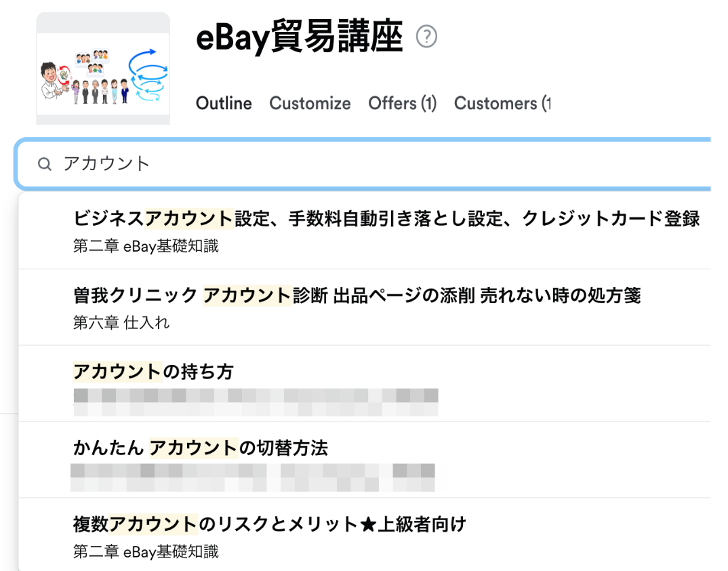Click the highlighted アカウント in 複数アカウント result
This screenshot has width=728, height=571.
(154, 524)
